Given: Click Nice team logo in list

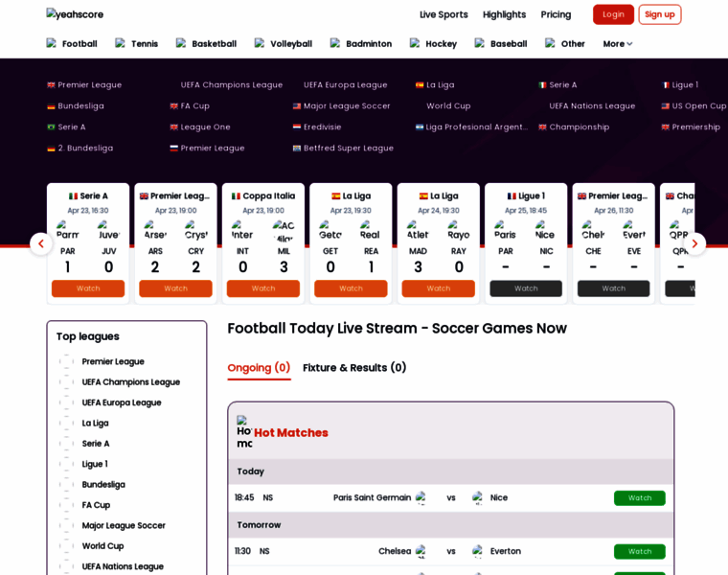Looking at the screenshot, I should [477, 498].
